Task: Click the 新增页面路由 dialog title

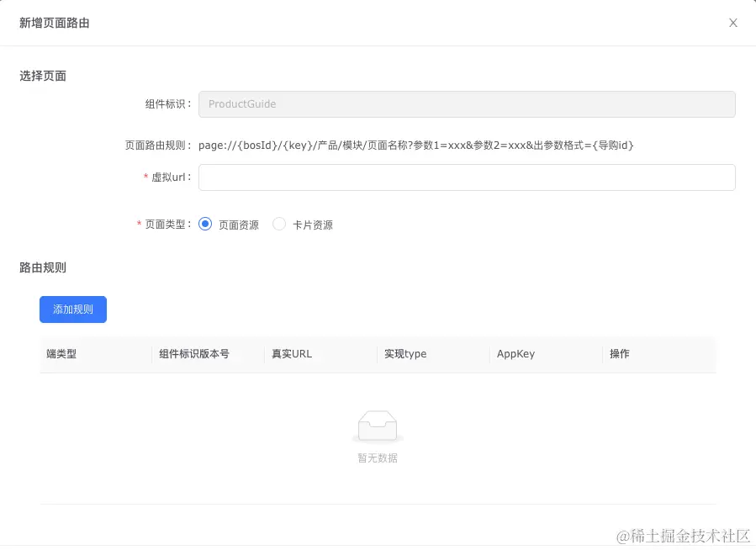Action: pos(56,23)
